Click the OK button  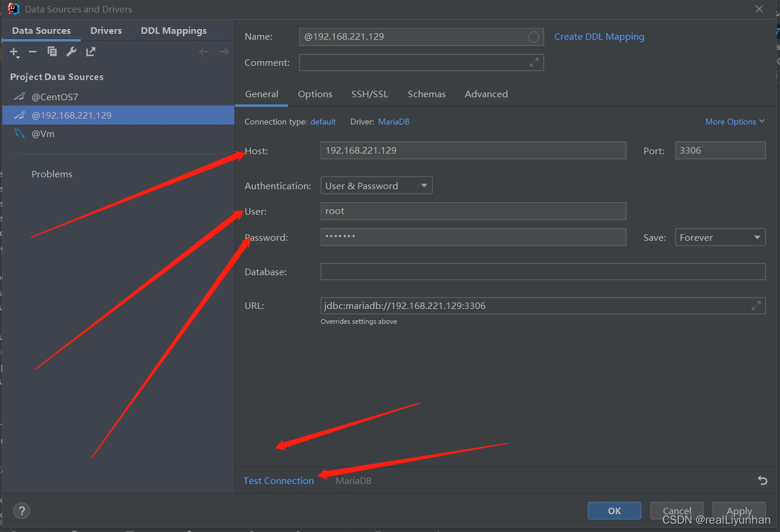[x=614, y=511]
